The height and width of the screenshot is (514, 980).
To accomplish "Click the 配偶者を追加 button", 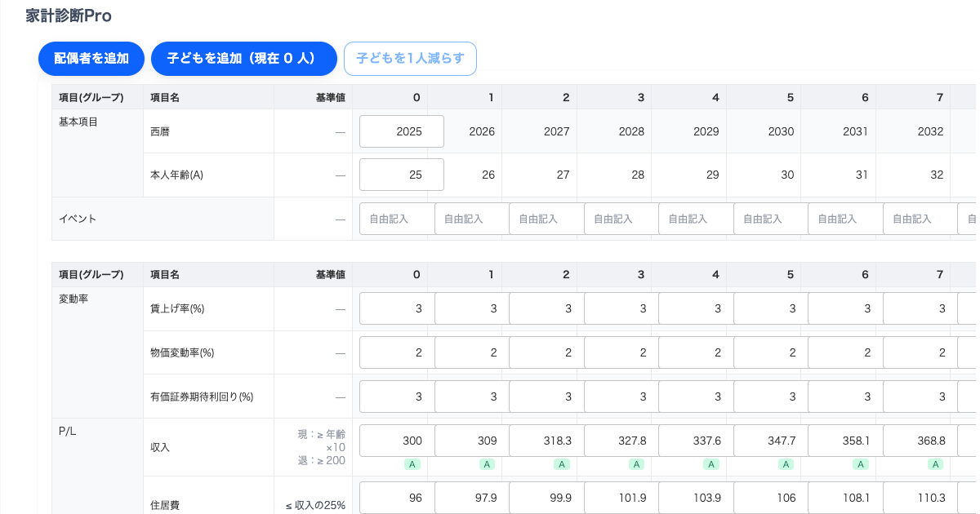I will click(x=91, y=59).
